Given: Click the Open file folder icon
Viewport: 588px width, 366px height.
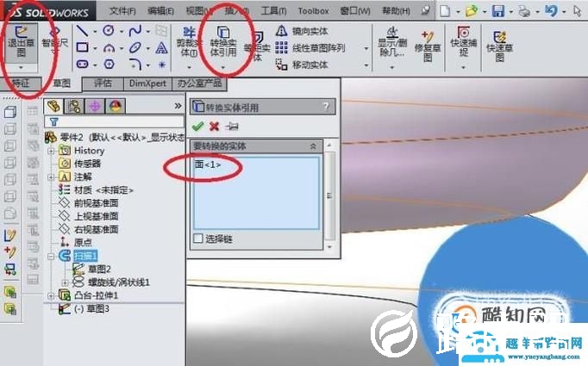Looking at the screenshot, I should (x=472, y=11).
